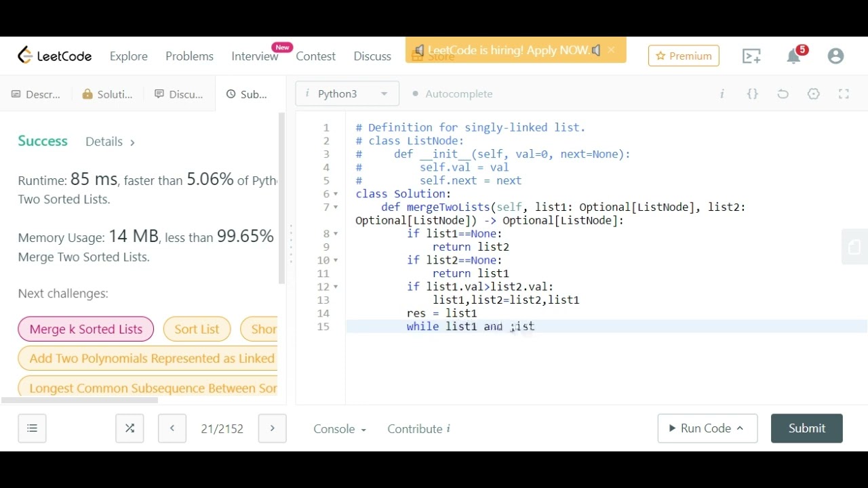This screenshot has width=868, height=488.
Task: Open submission Details link
Action: pyautogui.click(x=110, y=142)
